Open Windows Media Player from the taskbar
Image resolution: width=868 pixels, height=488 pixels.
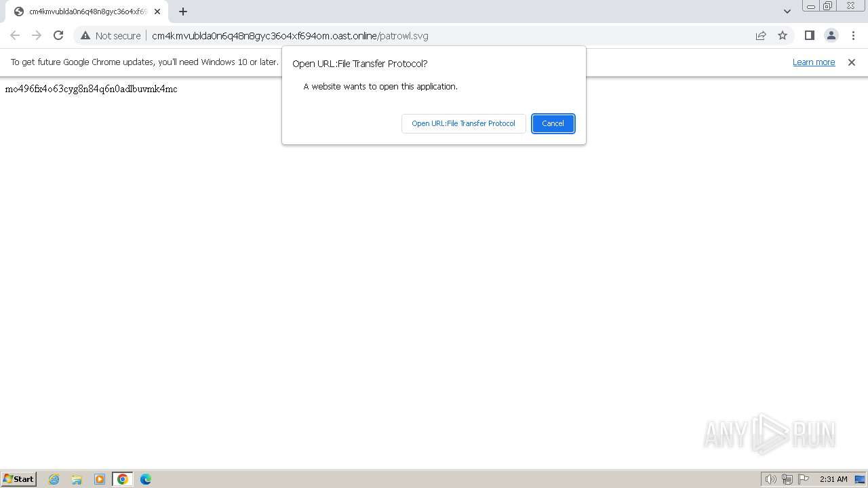coord(100,479)
